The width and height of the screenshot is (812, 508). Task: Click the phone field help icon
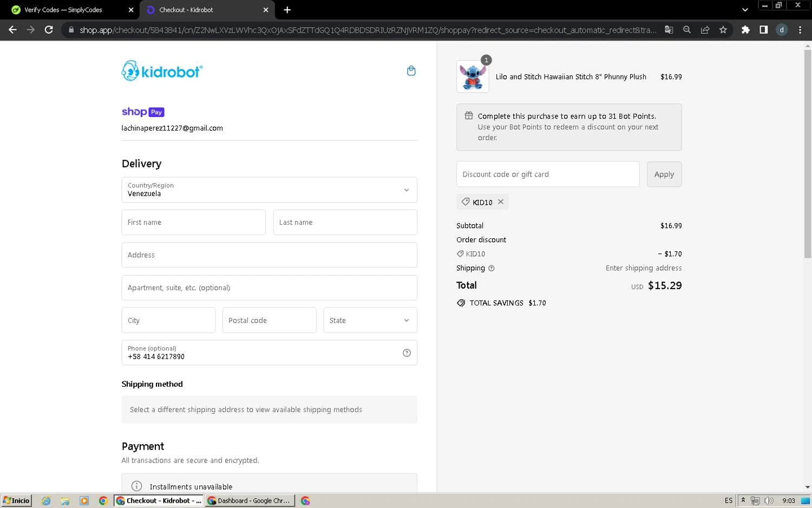[x=407, y=353]
